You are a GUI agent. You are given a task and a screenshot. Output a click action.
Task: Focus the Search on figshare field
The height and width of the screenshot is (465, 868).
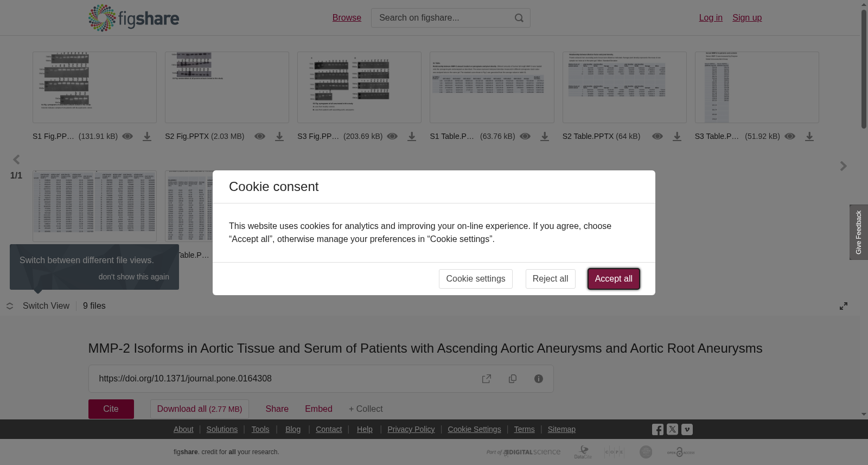[x=442, y=18]
